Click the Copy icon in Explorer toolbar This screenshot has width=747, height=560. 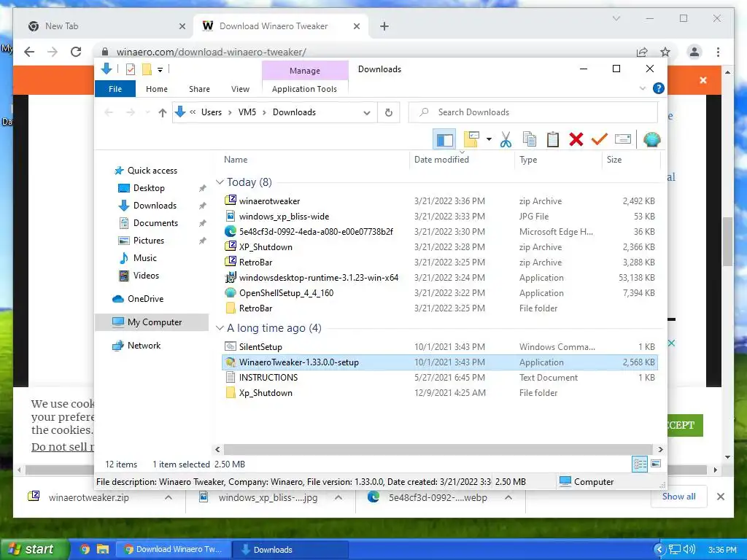coord(530,139)
